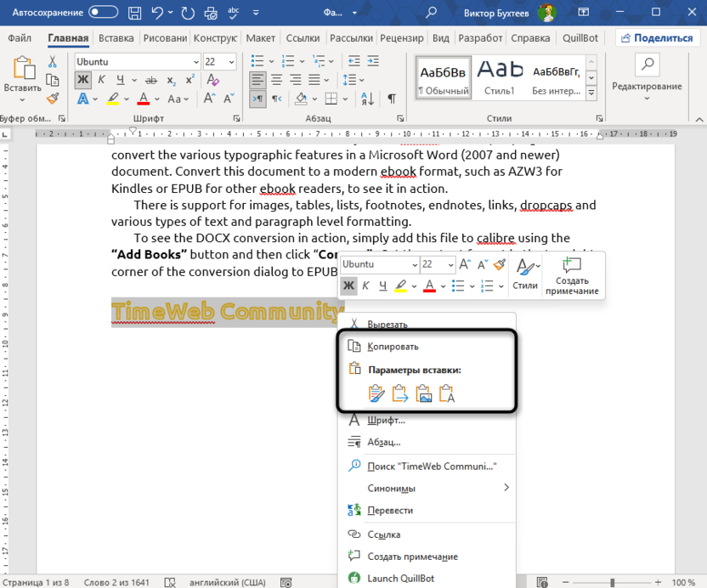707x588 pixels.
Task: Open the Ubuntu font name dropdown in ribbon
Action: tap(195, 62)
